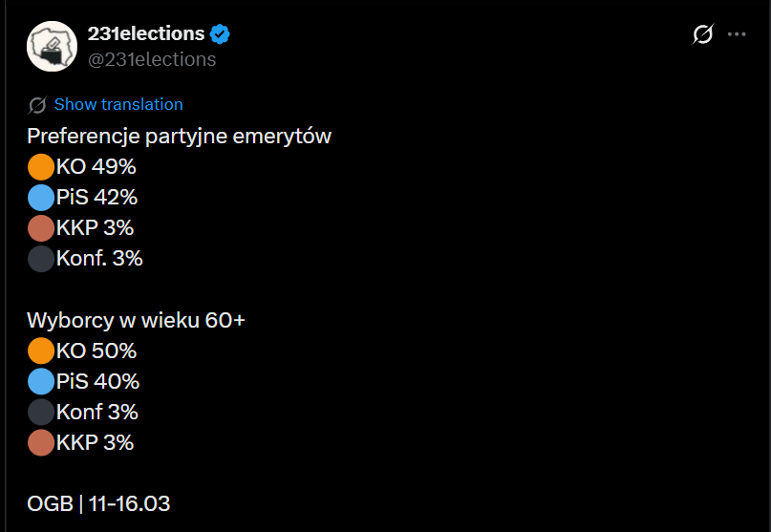This screenshot has height=532, width=771.
Task: Open the 231elections display name profile link
Action: [146, 33]
